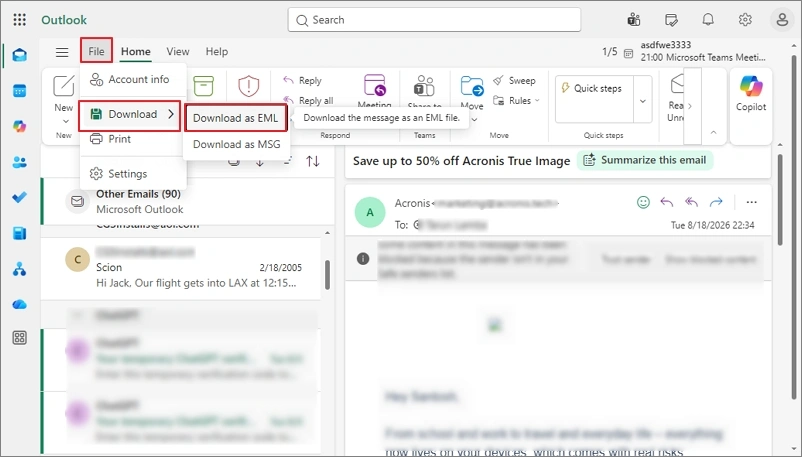The width and height of the screenshot is (802, 457).
Task: Select Print in File menu
Action: click(x=133, y=139)
